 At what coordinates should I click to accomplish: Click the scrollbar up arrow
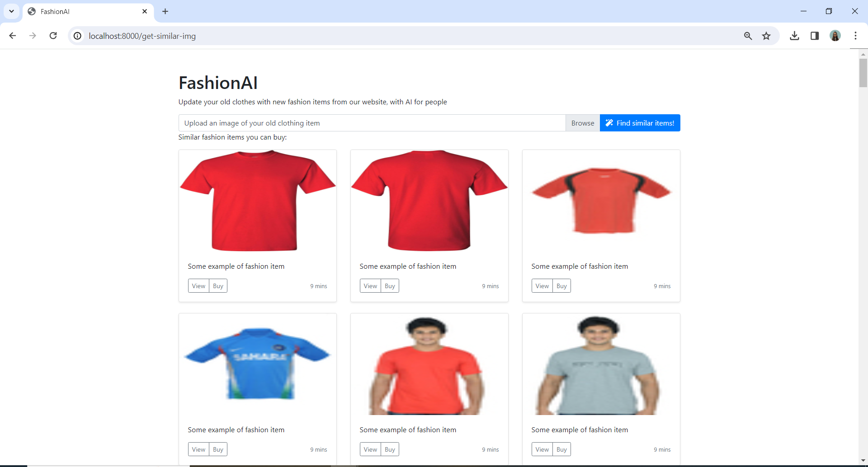tap(863, 54)
